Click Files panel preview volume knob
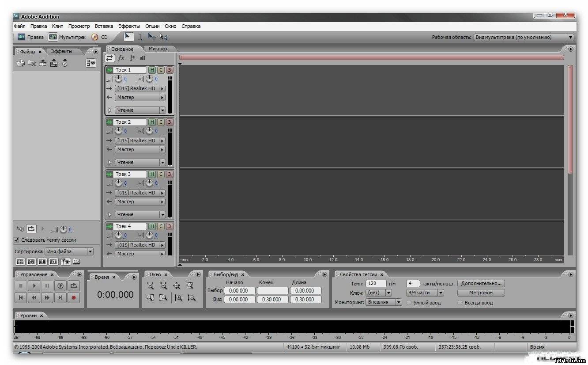588x365 pixels. 63,229
